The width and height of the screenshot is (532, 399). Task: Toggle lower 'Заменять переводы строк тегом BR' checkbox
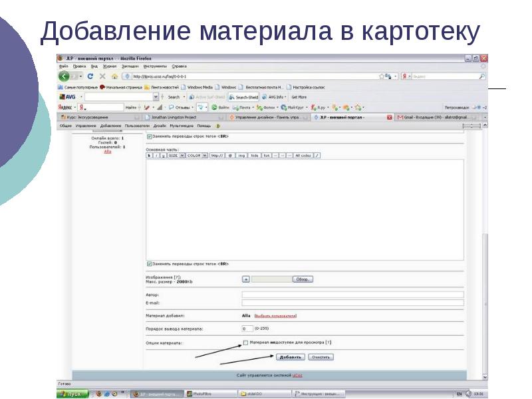coord(148,263)
